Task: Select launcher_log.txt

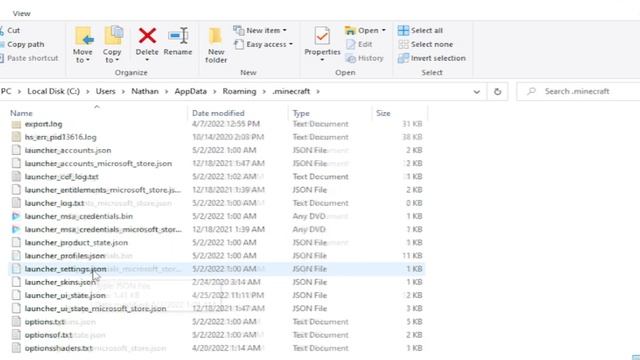Action: coord(54,203)
